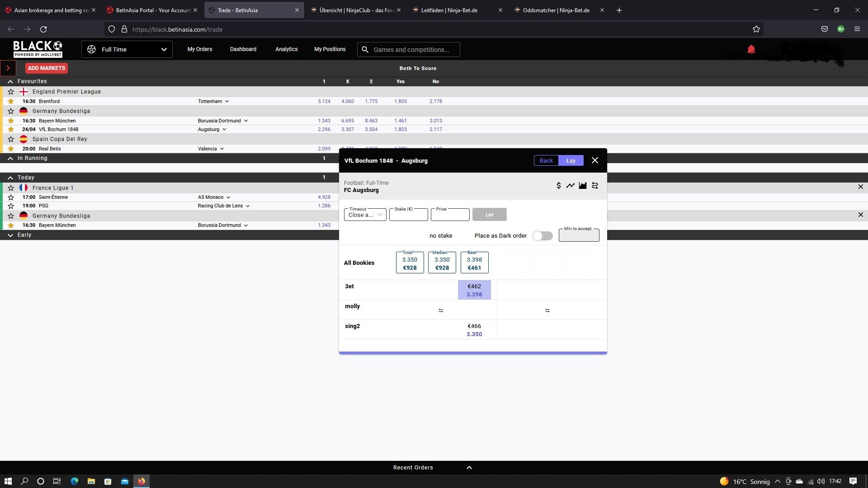Expand the Augsburg match dropdown arrow
This screenshot has height=488, width=868.
pyautogui.click(x=224, y=129)
